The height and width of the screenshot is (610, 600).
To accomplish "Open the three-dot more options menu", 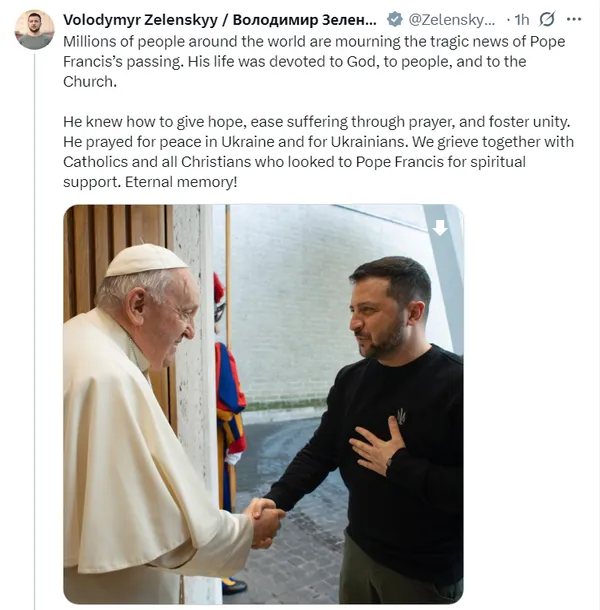I will pos(574,19).
